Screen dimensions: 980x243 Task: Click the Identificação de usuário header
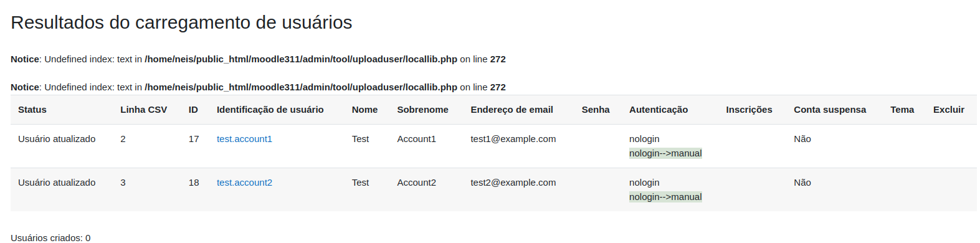tap(270, 110)
